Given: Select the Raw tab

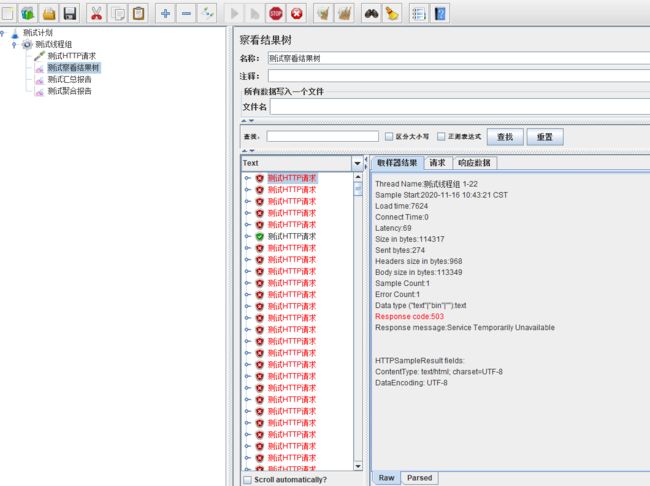Looking at the screenshot, I should tap(386, 478).
